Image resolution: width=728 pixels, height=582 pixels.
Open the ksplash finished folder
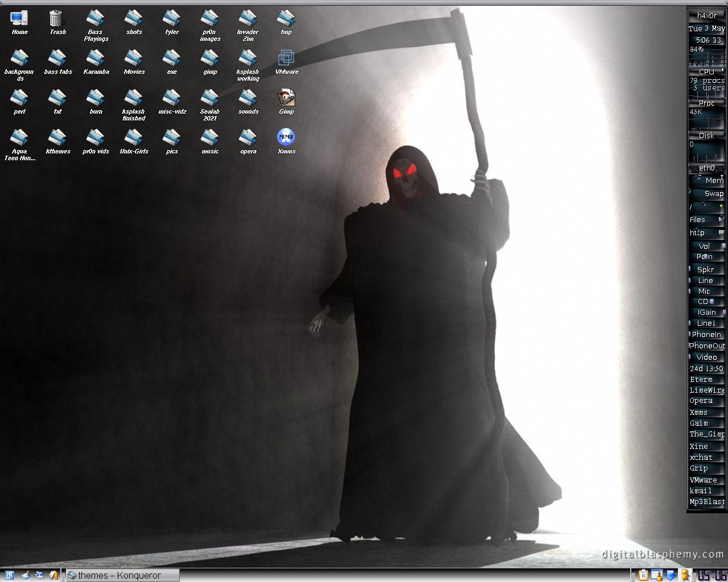(134, 105)
